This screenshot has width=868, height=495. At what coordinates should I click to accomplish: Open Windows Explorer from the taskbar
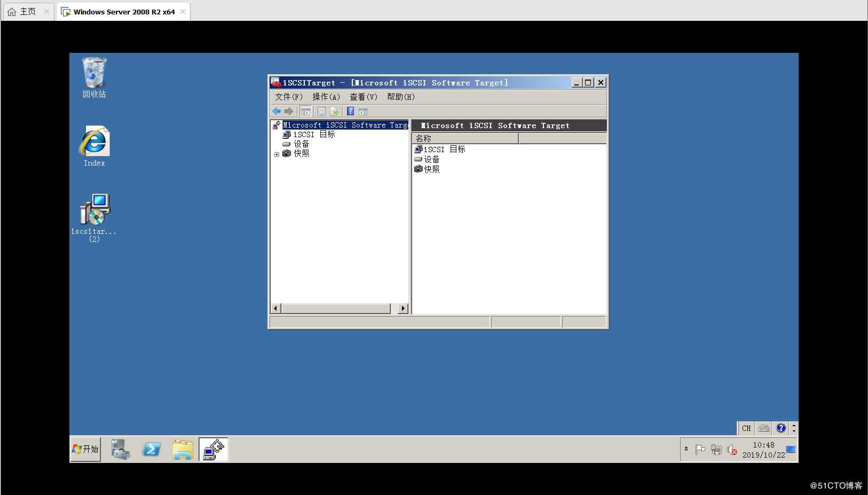[183, 449]
